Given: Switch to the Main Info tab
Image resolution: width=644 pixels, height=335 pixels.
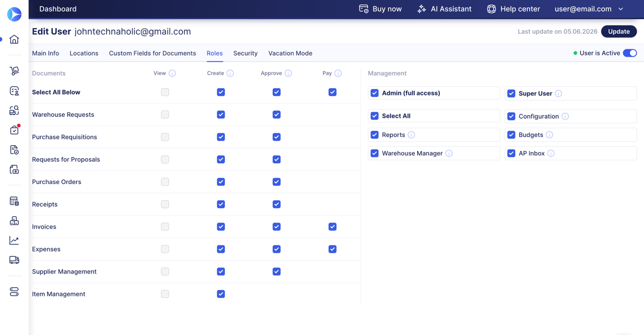Looking at the screenshot, I should pos(46,53).
